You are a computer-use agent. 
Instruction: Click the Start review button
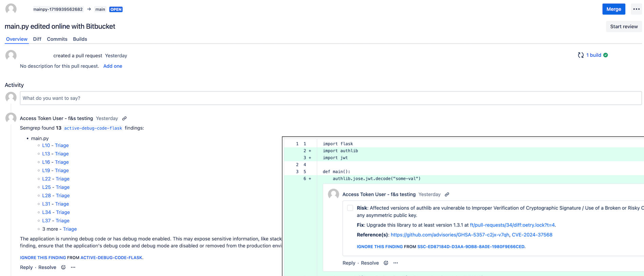click(624, 26)
